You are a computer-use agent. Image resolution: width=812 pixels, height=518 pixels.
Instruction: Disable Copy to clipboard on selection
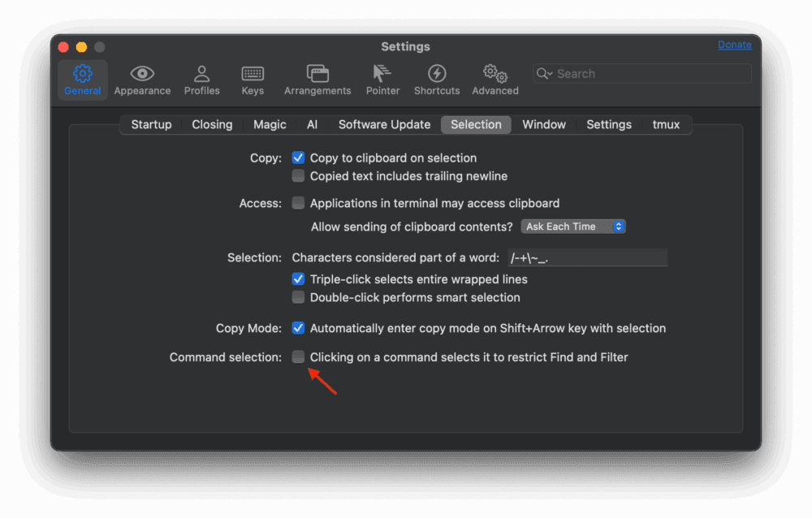(x=298, y=158)
